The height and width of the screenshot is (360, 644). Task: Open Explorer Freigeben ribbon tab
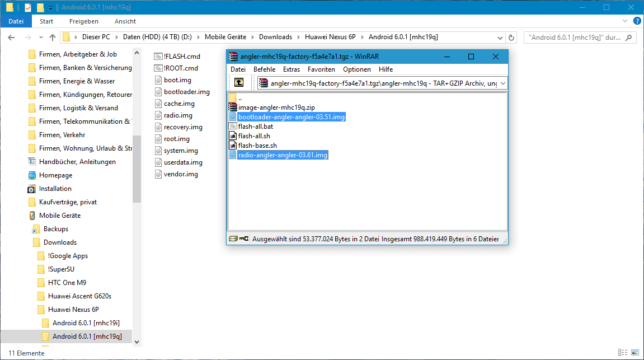tap(84, 21)
